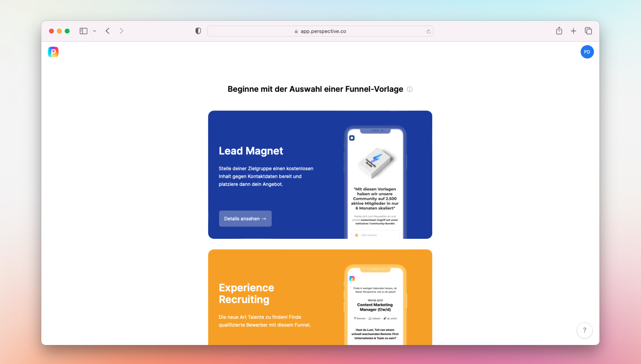Open a new tab with plus icon
Screen dimensions: 641x364
573,31
